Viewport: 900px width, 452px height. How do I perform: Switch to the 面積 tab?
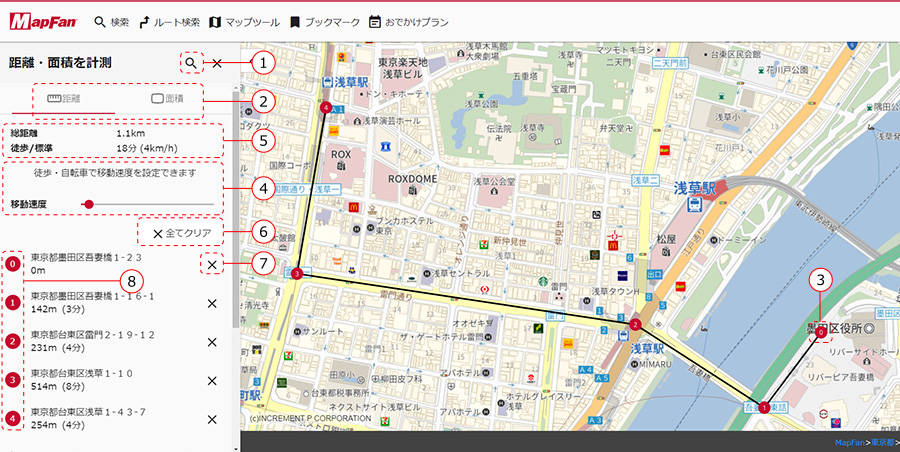(x=167, y=98)
